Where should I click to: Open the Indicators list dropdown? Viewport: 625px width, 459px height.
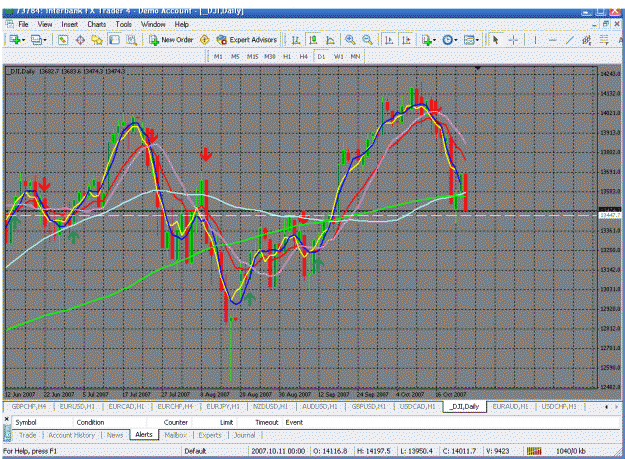[x=429, y=40]
